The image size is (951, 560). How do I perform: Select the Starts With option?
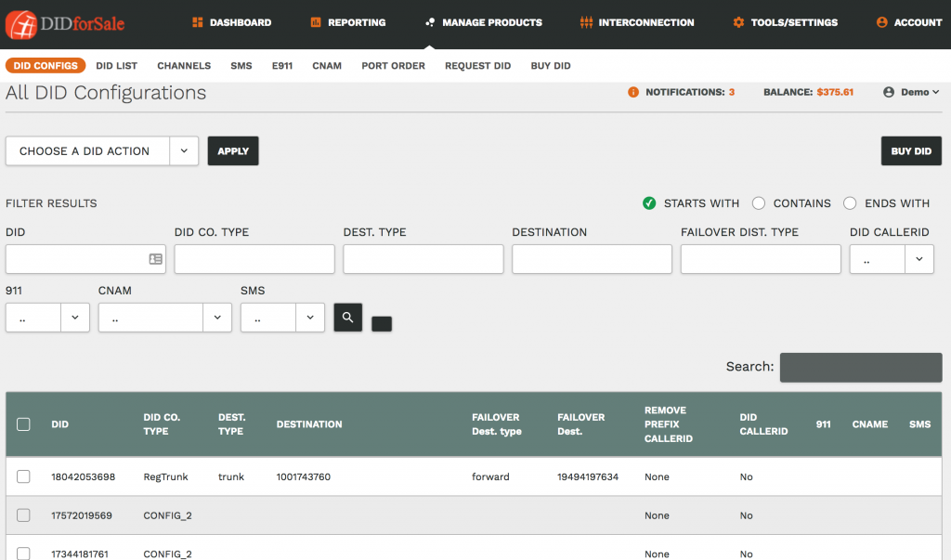click(x=649, y=203)
